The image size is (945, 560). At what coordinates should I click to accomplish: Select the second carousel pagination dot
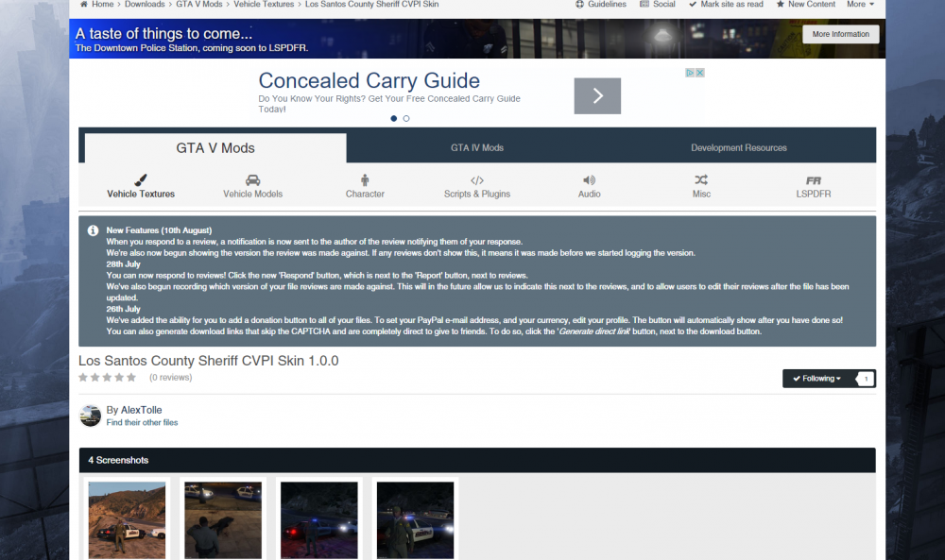pyautogui.click(x=405, y=118)
